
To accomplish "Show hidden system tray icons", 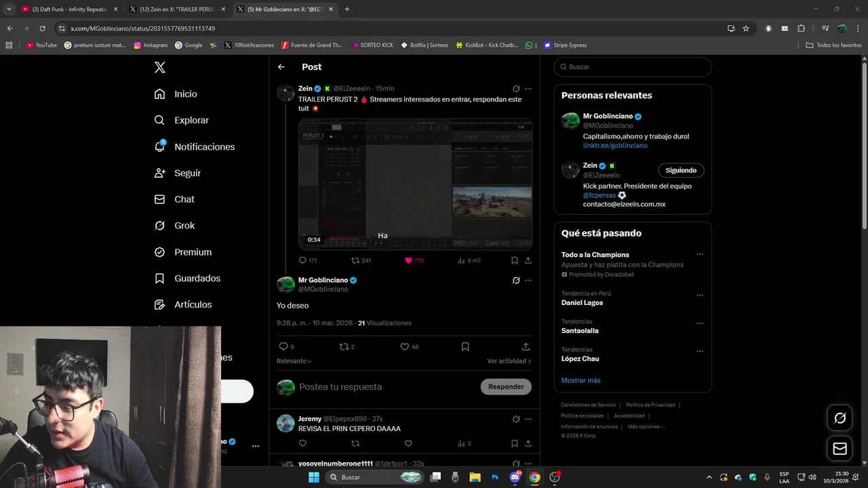I will coord(709,477).
